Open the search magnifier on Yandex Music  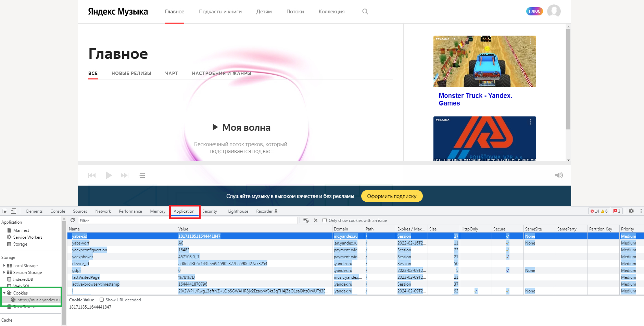coord(365,11)
